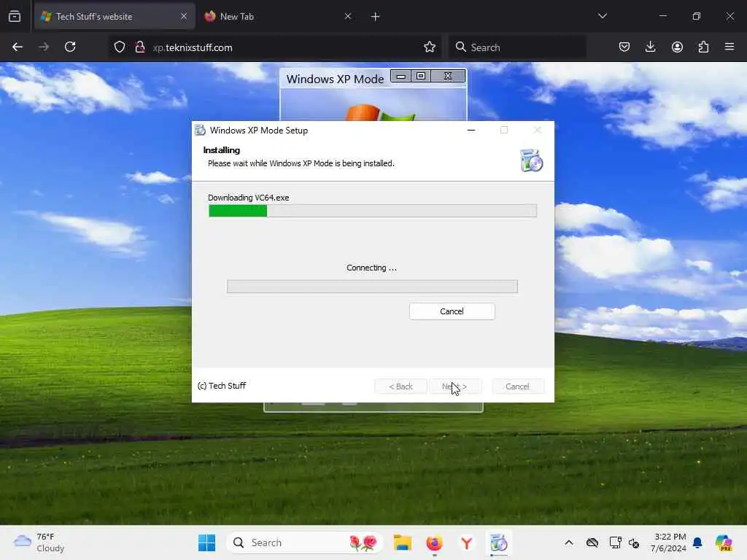
Task: View site security lock information
Action: click(x=139, y=47)
